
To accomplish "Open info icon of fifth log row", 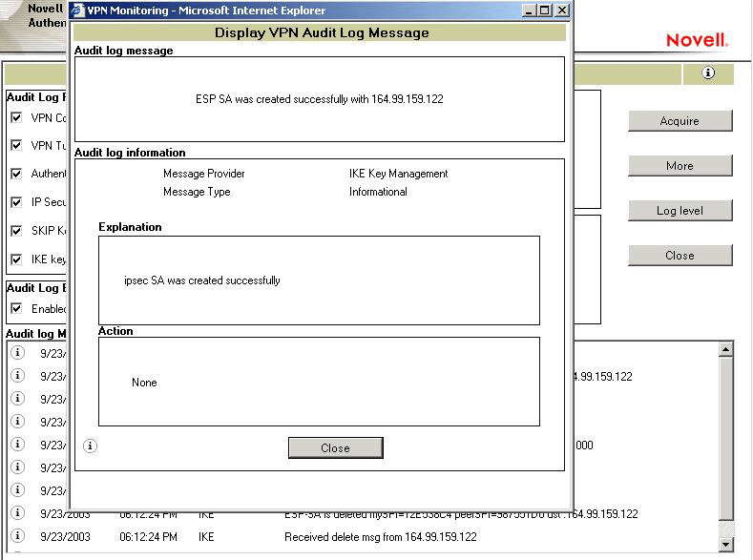I will [18, 445].
